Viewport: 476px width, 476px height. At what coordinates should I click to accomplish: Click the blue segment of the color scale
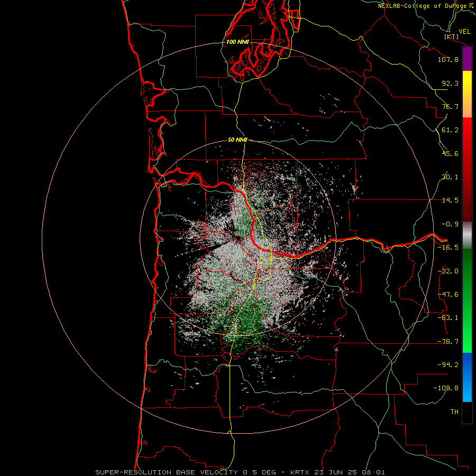[x=467, y=377]
